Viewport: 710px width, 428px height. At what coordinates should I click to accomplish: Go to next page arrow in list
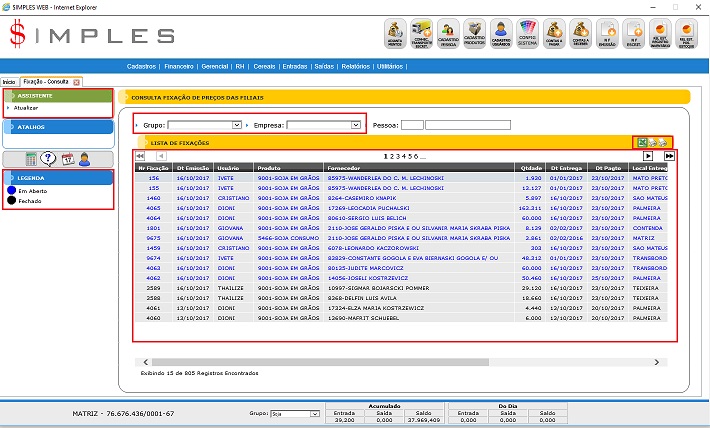coord(648,157)
